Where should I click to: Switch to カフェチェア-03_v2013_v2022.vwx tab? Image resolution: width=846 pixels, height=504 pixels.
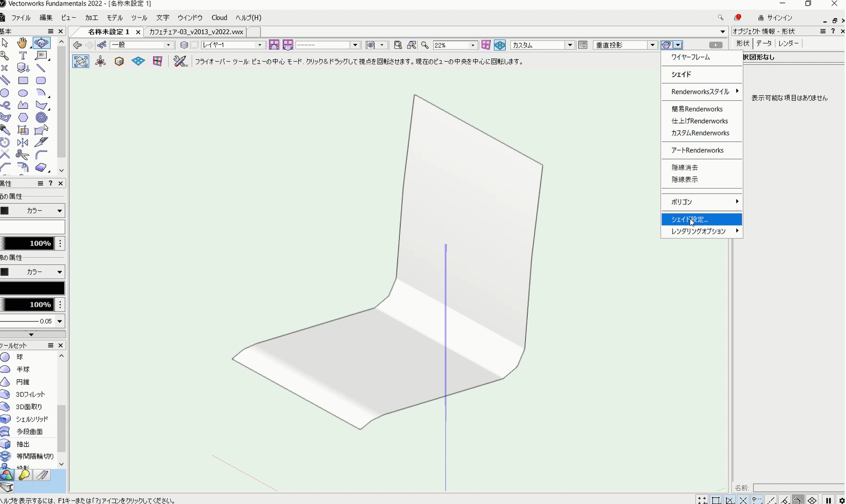[x=196, y=32]
